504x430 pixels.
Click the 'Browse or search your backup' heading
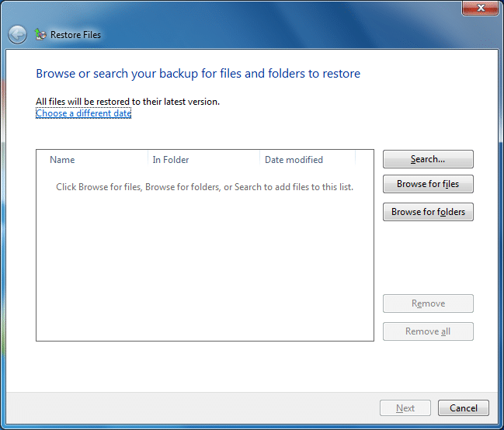pyautogui.click(x=198, y=74)
